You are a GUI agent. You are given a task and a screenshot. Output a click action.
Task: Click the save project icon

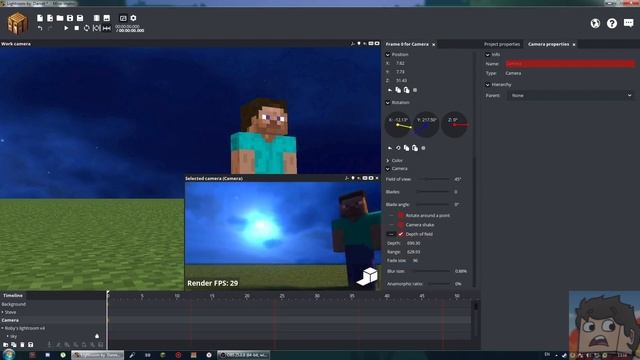pyautogui.click(x=70, y=18)
